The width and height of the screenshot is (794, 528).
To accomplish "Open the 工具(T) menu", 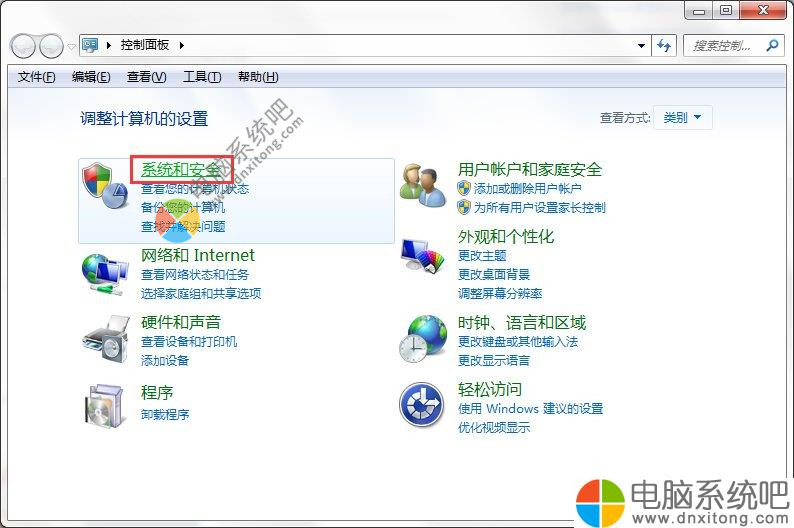I will tap(202, 77).
